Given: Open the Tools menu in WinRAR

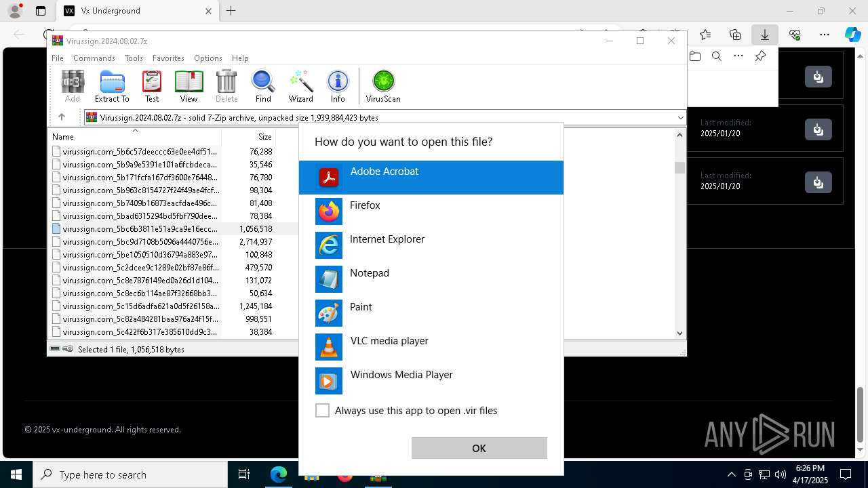Looking at the screenshot, I should tap(134, 58).
